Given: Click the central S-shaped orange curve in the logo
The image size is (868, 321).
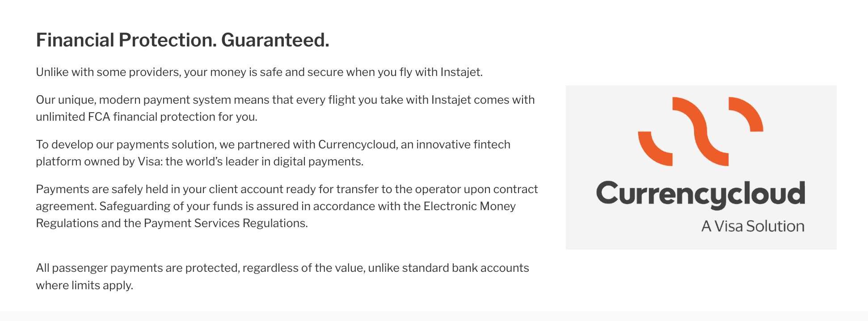Looking at the screenshot, I should click(x=700, y=131).
